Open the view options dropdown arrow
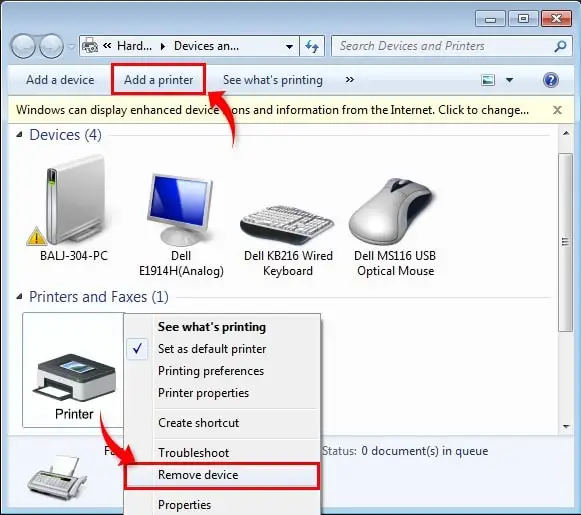The height and width of the screenshot is (515, 581). [510, 80]
